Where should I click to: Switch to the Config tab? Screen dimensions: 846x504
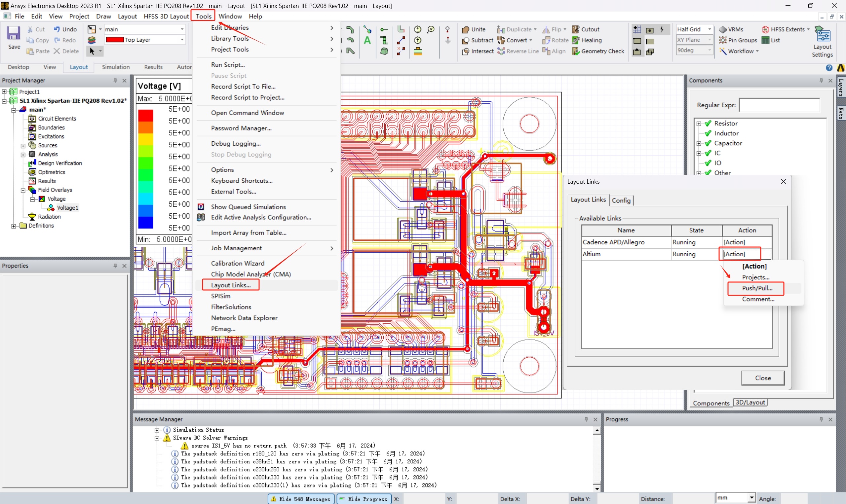[x=621, y=200]
